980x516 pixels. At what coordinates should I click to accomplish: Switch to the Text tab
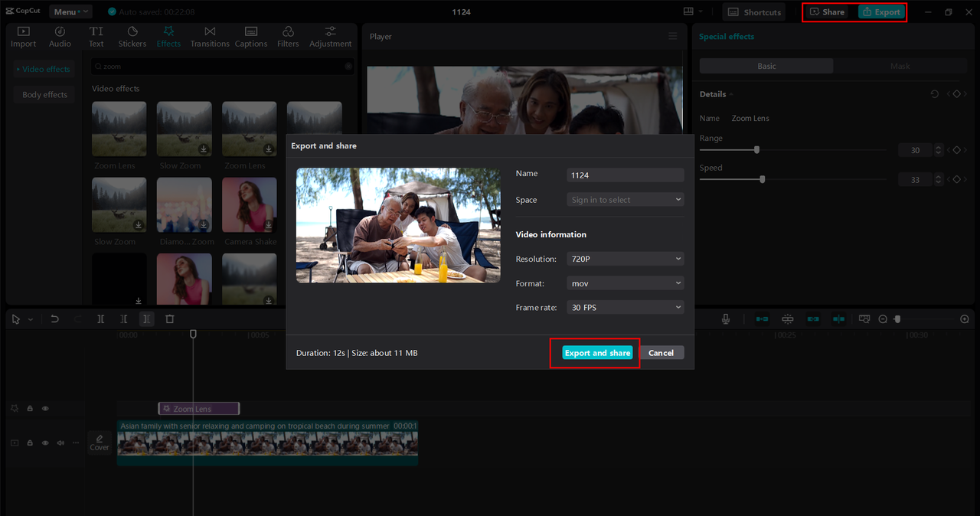pyautogui.click(x=96, y=37)
